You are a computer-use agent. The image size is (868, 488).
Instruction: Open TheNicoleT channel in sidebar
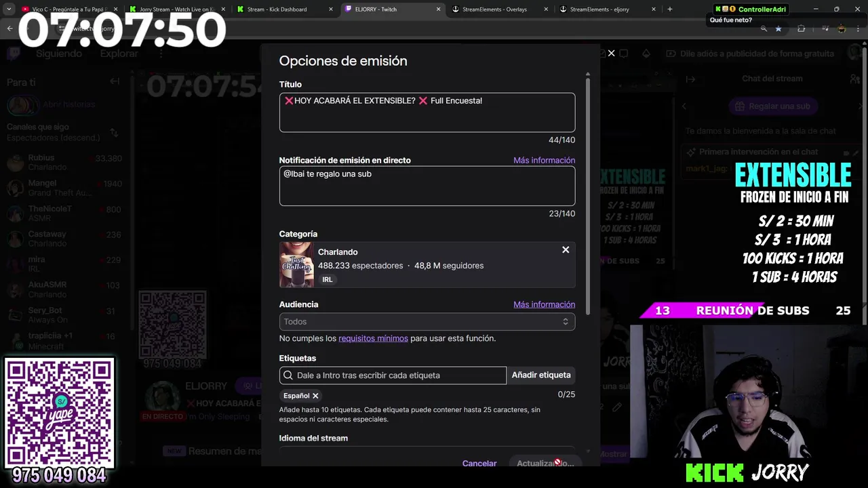coord(65,213)
